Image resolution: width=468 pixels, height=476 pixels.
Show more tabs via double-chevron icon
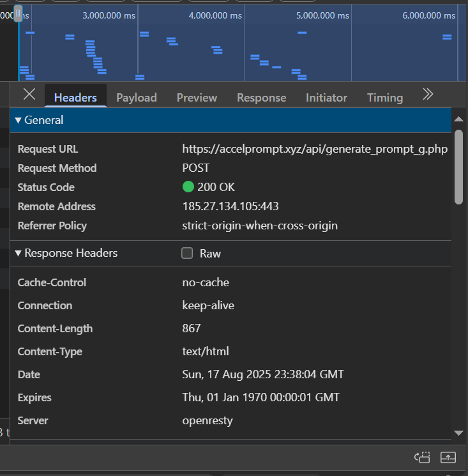[x=428, y=95]
